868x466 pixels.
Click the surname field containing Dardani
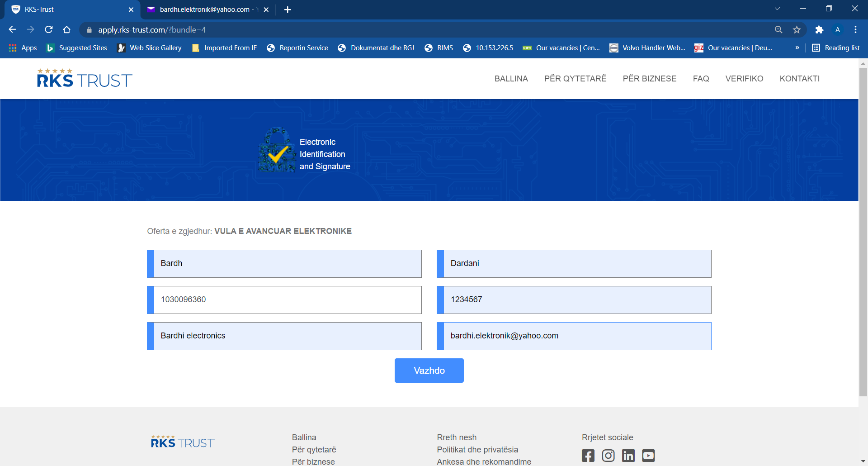[574, 264]
